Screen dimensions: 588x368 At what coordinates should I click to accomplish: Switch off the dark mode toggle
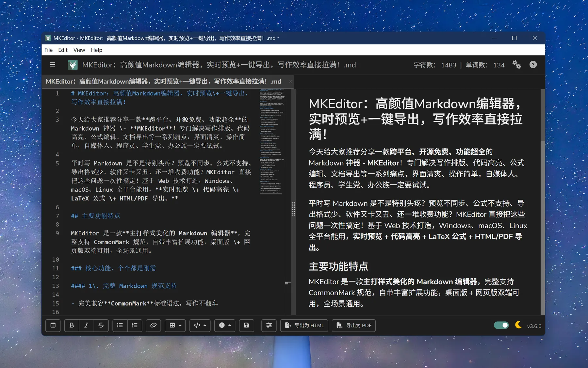[x=501, y=325]
